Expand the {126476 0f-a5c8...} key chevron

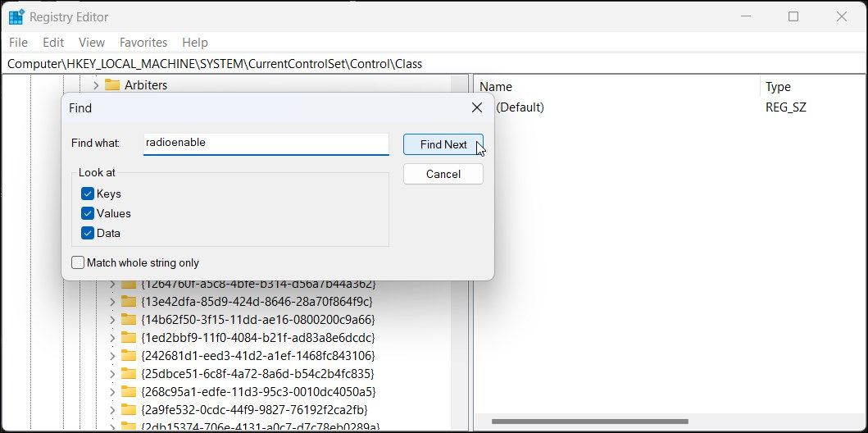pyautogui.click(x=112, y=284)
